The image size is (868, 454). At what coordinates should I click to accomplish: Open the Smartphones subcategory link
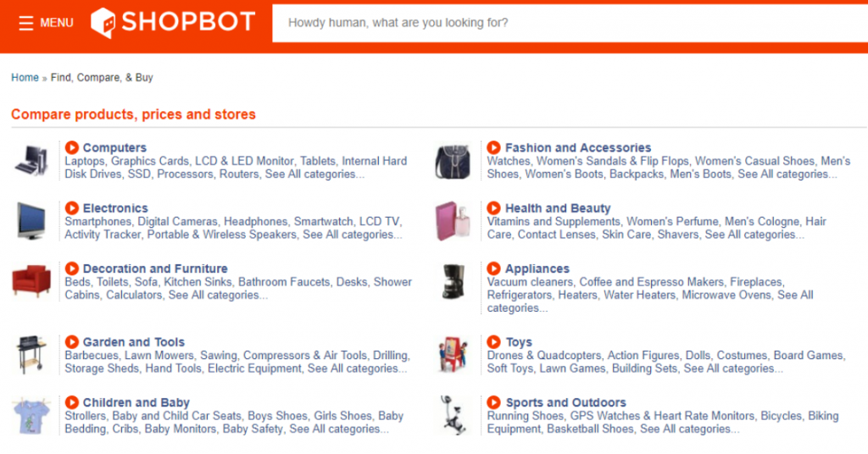coord(98,221)
